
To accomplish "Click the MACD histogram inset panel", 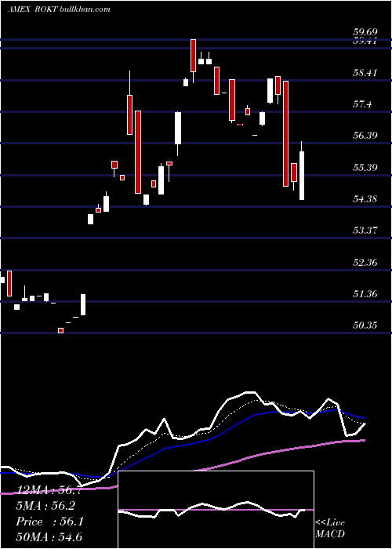I will coord(216,510).
